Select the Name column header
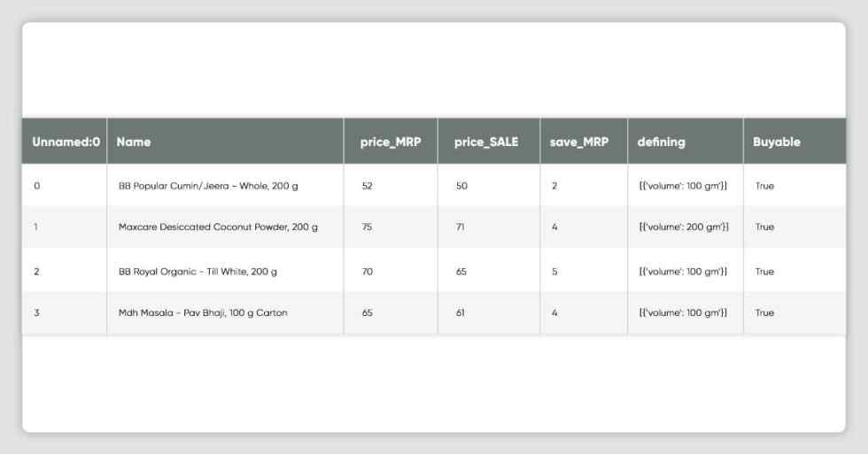This screenshot has height=454, width=868. point(134,142)
